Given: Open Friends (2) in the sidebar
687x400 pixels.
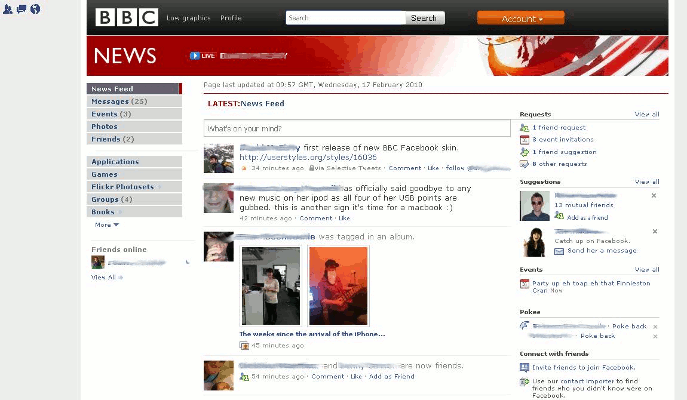Looking at the screenshot, I should (x=134, y=139).
